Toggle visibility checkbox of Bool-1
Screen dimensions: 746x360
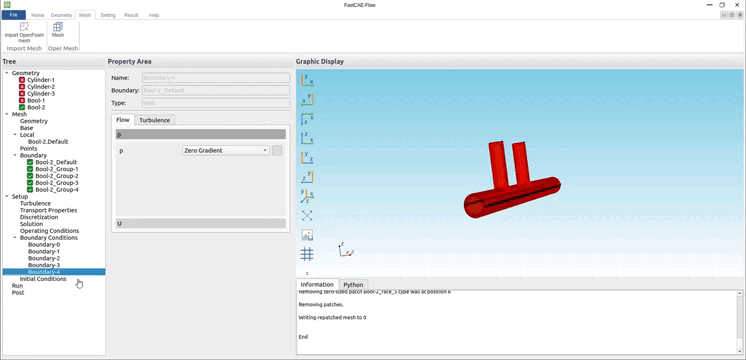tap(22, 100)
